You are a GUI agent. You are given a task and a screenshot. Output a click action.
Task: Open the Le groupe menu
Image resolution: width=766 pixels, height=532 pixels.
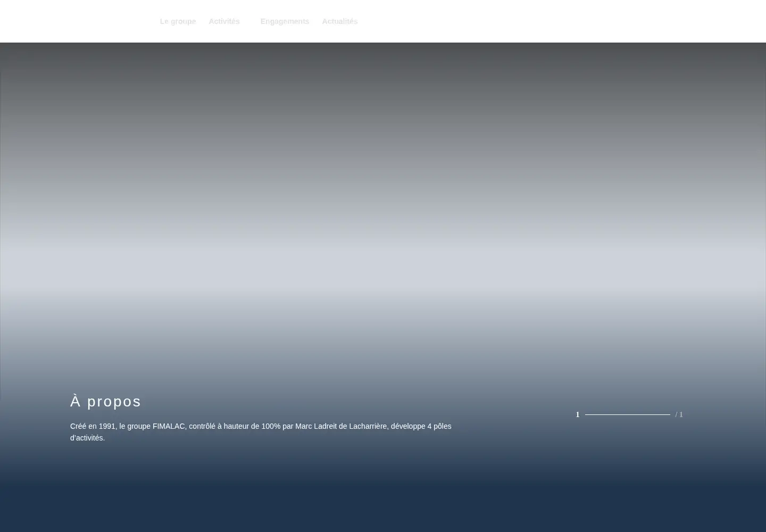(178, 21)
